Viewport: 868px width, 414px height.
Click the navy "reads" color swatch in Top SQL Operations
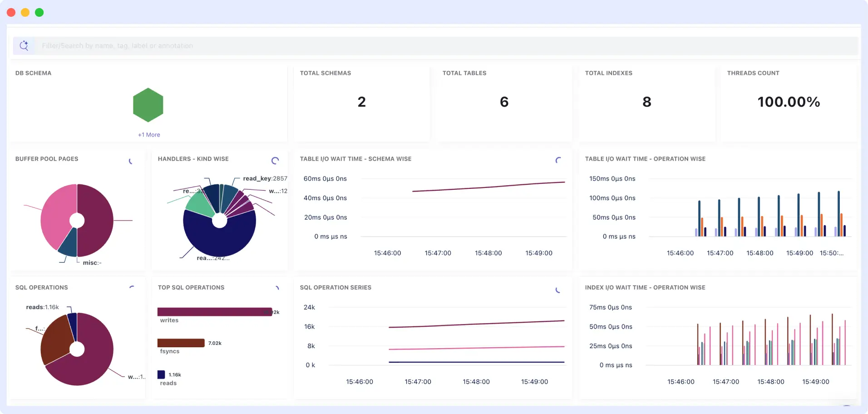[x=161, y=374]
